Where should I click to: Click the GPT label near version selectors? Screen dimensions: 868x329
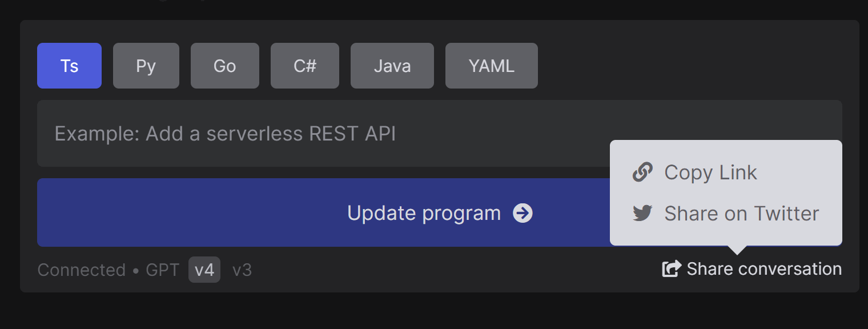coord(163,270)
